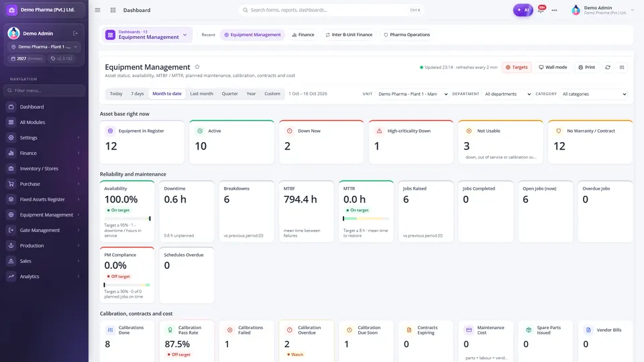
Task: Open the Department dropdown
Action: (x=508, y=94)
